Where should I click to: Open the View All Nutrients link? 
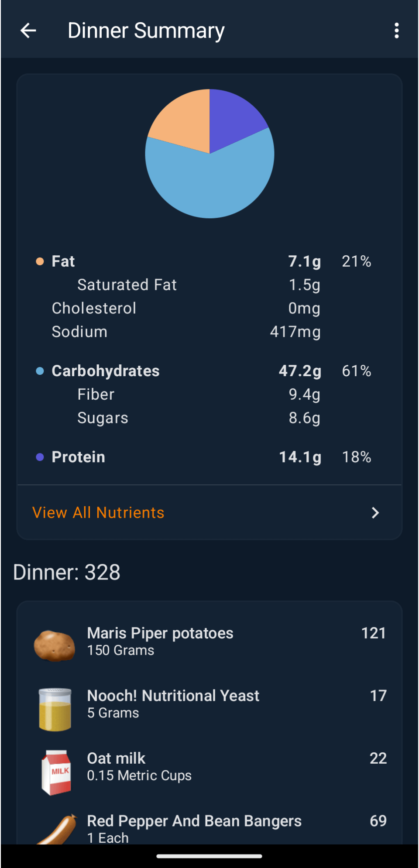pos(98,513)
